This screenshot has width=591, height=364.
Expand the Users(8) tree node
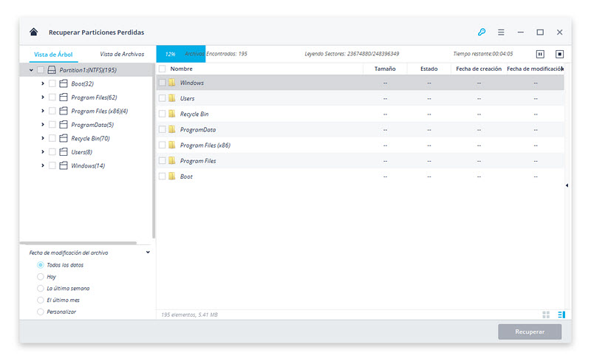click(43, 152)
